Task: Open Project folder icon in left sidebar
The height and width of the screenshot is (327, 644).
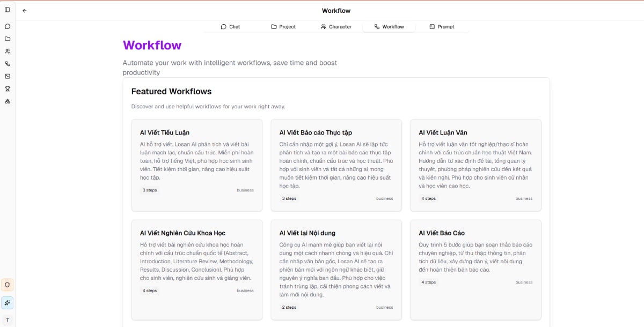Action: click(x=8, y=39)
